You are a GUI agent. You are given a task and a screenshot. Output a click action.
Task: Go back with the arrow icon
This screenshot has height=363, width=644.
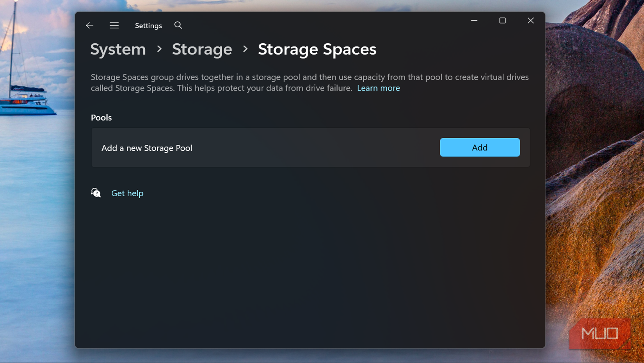coord(89,25)
